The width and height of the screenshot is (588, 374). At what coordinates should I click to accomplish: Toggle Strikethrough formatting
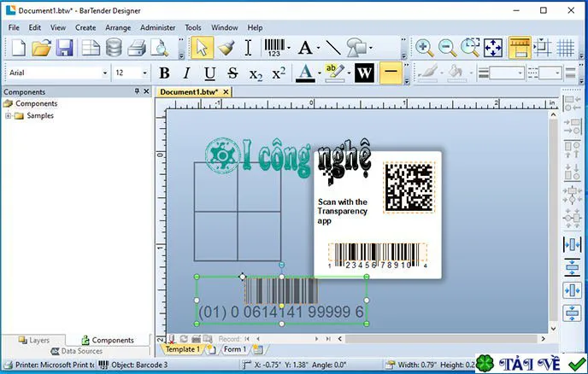(232, 73)
